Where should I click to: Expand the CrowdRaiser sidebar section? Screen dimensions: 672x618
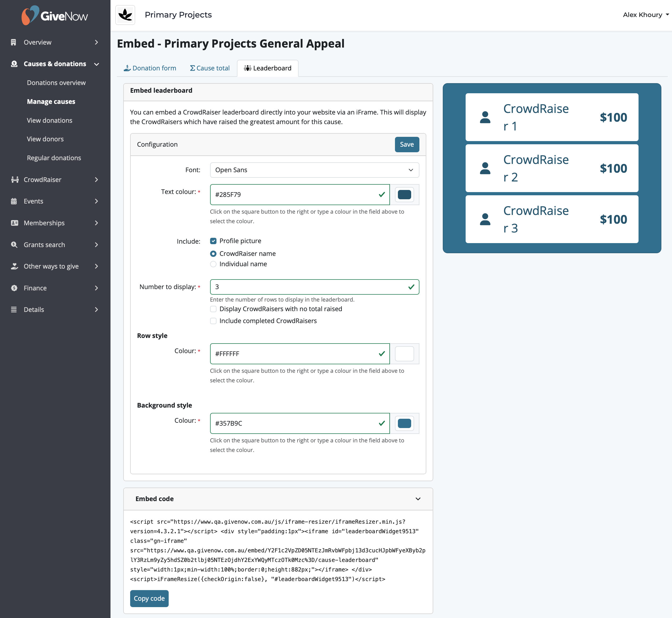(x=96, y=180)
